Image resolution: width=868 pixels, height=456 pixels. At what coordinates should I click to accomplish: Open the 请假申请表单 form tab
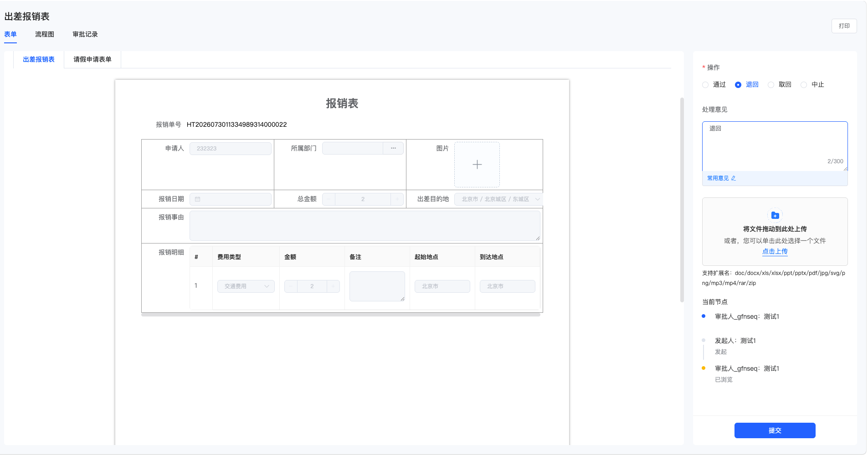(x=92, y=60)
